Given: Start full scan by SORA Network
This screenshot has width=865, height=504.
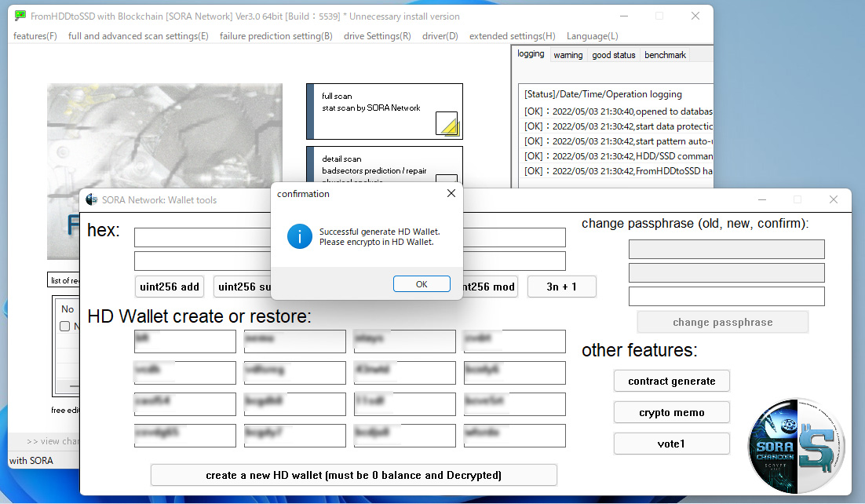Looking at the screenshot, I should click(385, 111).
